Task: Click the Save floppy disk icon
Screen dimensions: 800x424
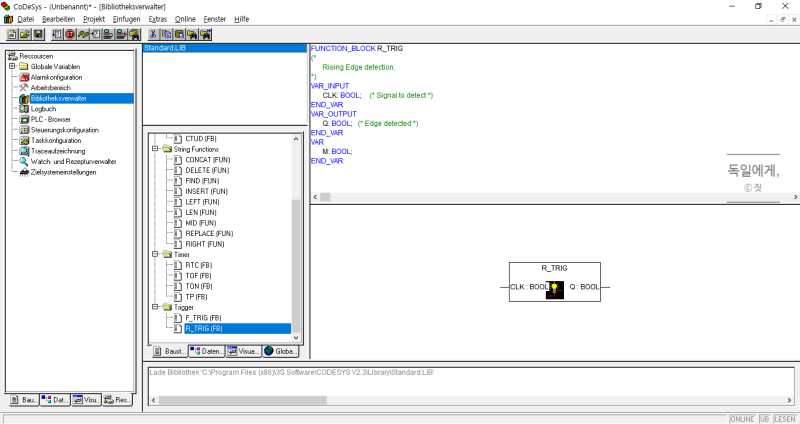Action: coord(38,34)
